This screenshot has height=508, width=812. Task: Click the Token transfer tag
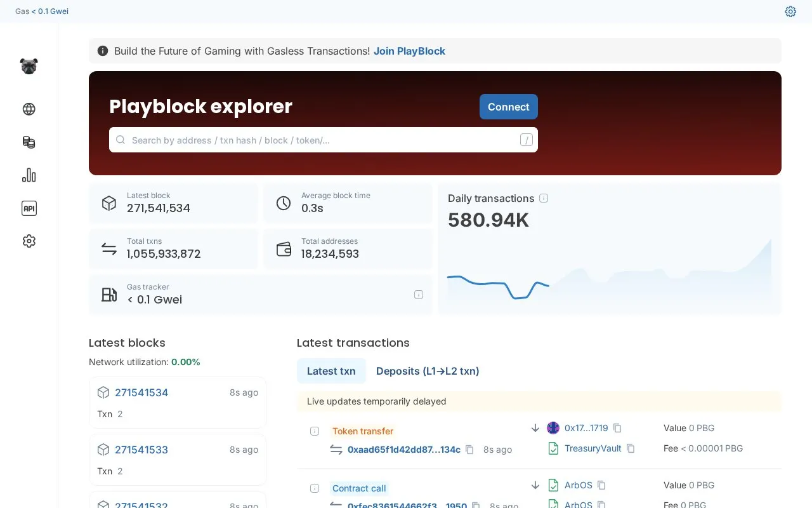[x=363, y=431]
